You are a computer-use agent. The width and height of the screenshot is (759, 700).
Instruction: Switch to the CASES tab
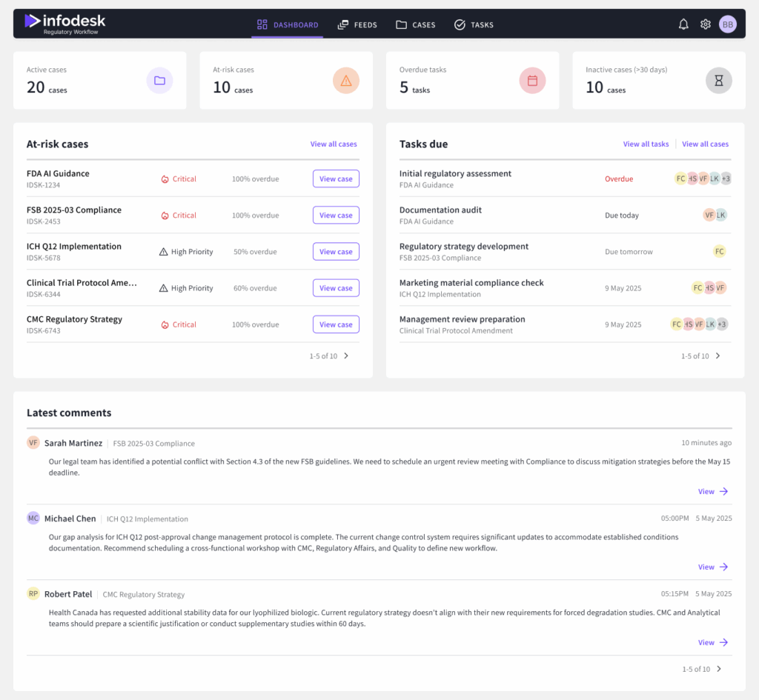click(x=415, y=24)
